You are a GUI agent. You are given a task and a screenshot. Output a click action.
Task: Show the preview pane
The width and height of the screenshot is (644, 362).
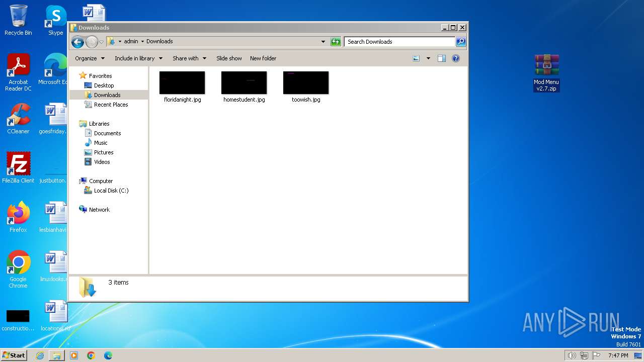pyautogui.click(x=442, y=58)
